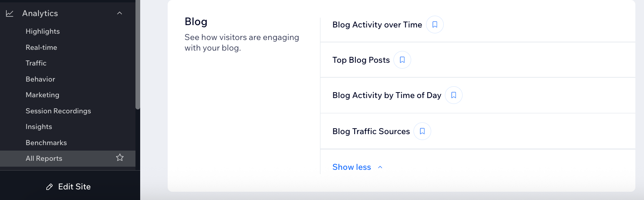Viewport: 644px width, 200px height.
Task: Open the Insights page
Action: click(39, 127)
